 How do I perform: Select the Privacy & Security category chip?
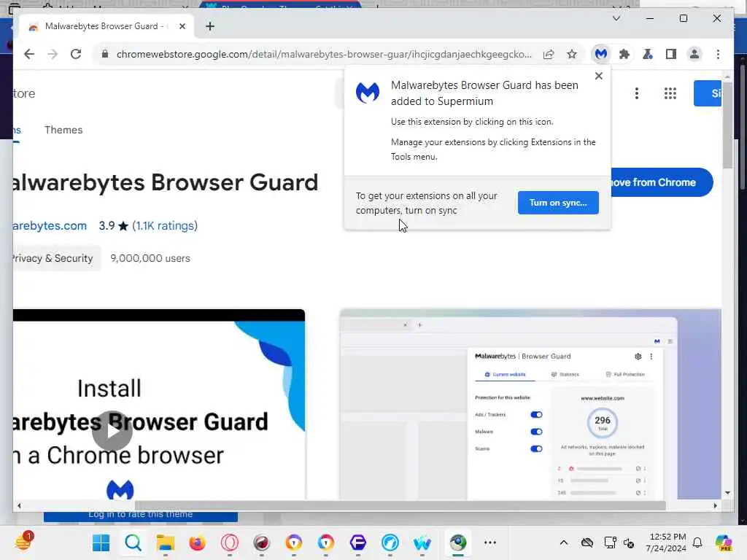click(x=56, y=258)
